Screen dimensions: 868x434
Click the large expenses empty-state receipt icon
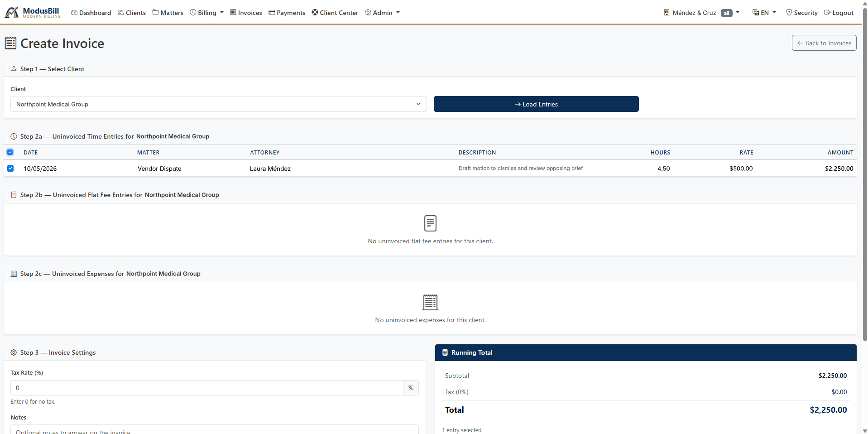[430, 302]
